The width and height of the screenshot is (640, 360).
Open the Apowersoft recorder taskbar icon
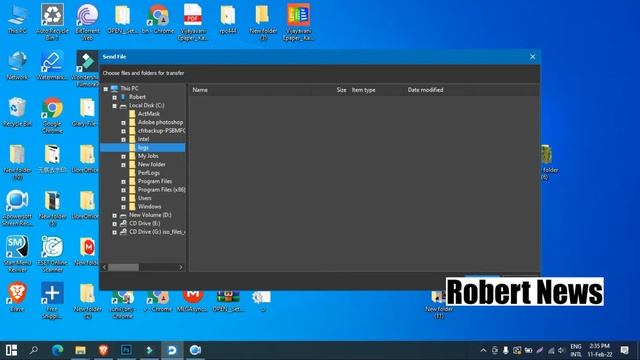(195, 350)
